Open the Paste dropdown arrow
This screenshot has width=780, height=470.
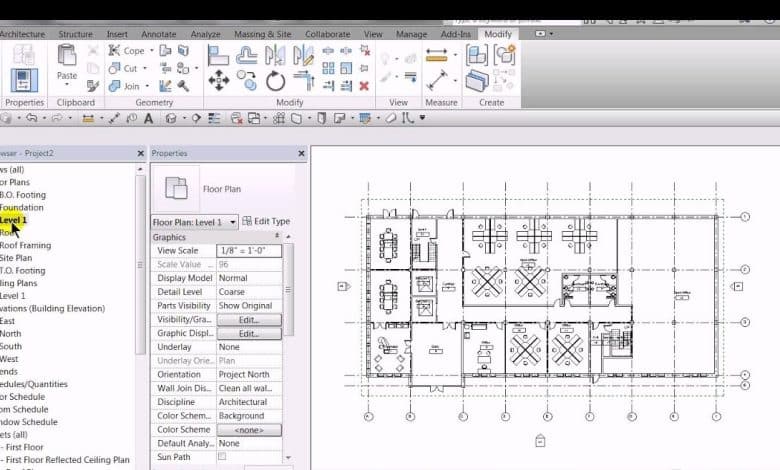pyautogui.click(x=67, y=85)
